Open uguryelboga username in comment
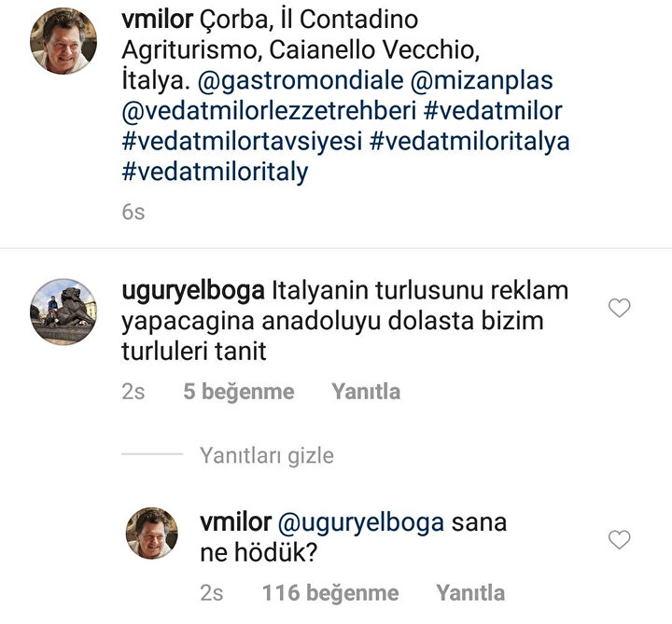 coord(193,292)
